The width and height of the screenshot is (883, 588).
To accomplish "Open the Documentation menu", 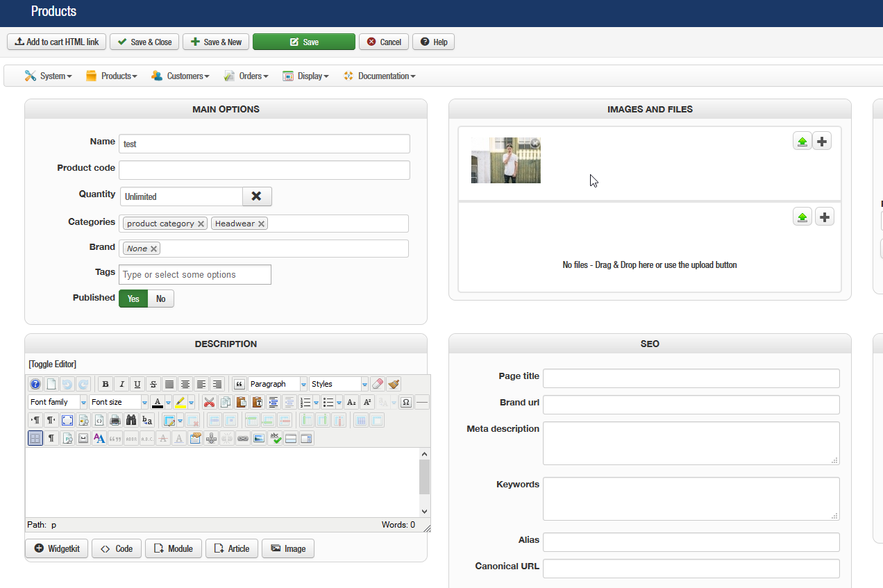I will pos(379,76).
